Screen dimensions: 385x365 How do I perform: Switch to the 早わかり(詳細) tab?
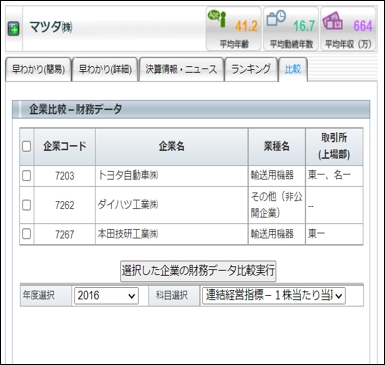(105, 69)
